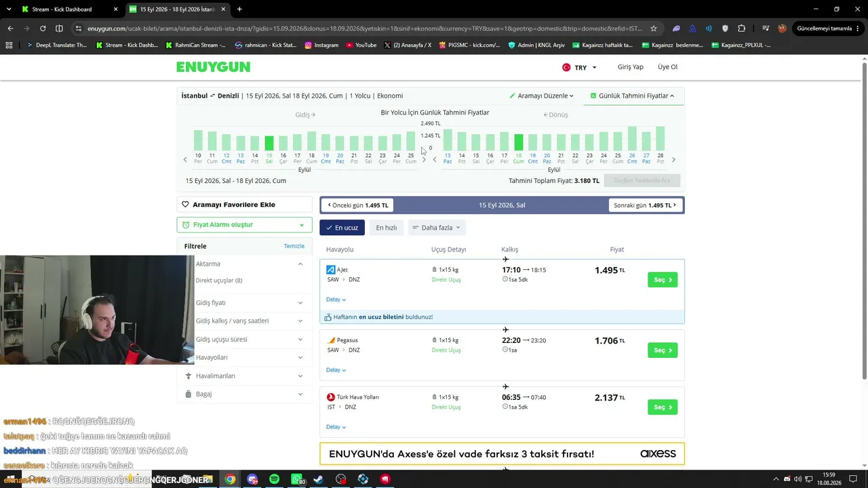Screen dimensions: 868x488
Task: Open the YouTube bookmark
Action: click(361, 45)
